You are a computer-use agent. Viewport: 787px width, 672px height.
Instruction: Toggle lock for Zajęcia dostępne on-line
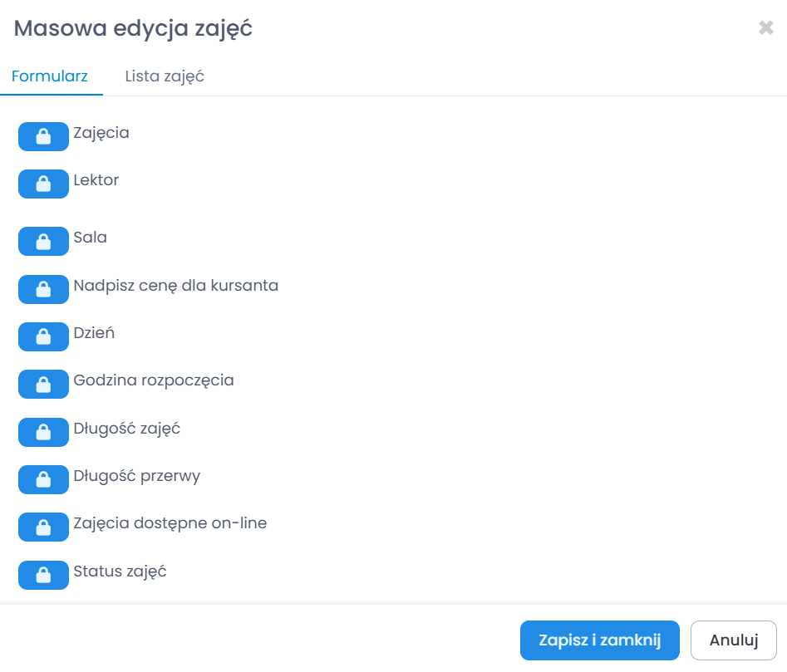[x=43, y=527]
